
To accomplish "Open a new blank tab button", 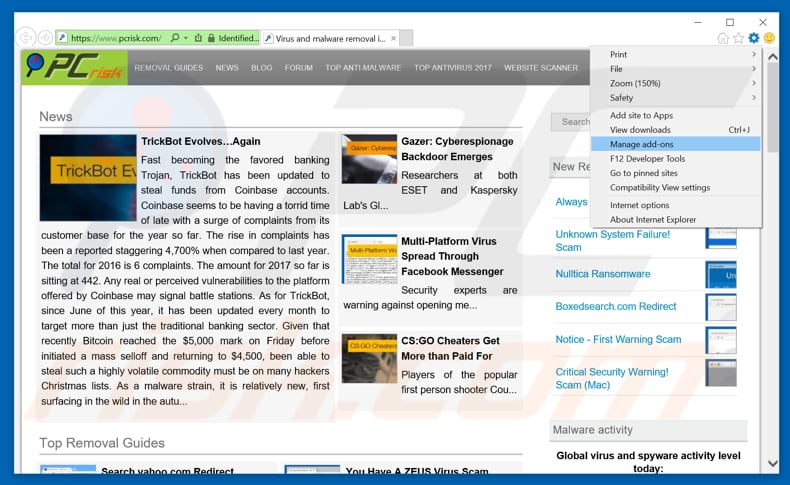I will click(406, 38).
